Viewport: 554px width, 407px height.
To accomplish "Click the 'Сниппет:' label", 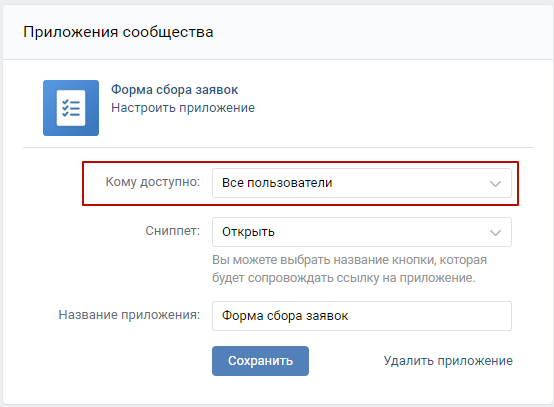I will point(172,231).
